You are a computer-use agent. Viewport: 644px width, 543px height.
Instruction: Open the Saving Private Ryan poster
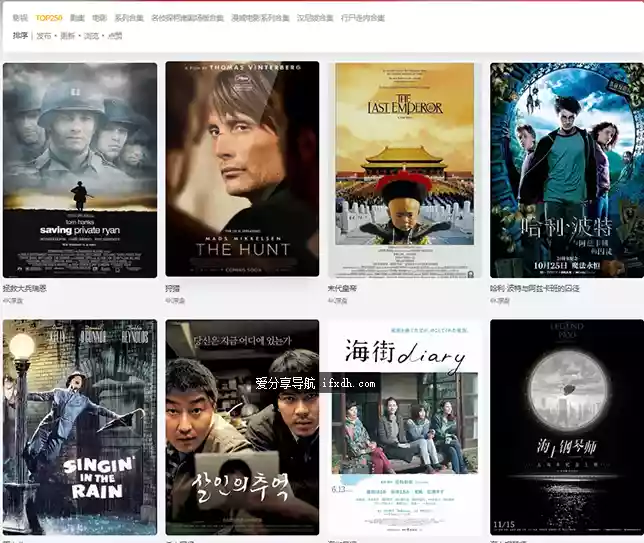coord(80,170)
